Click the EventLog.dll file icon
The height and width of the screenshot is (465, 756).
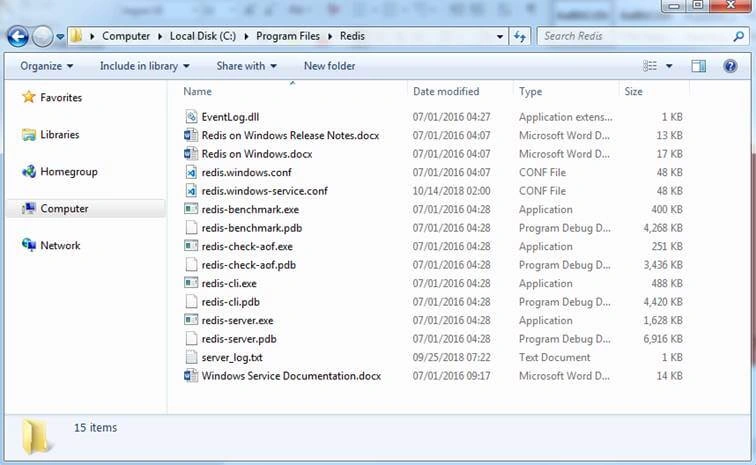click(x=191, y=117)
